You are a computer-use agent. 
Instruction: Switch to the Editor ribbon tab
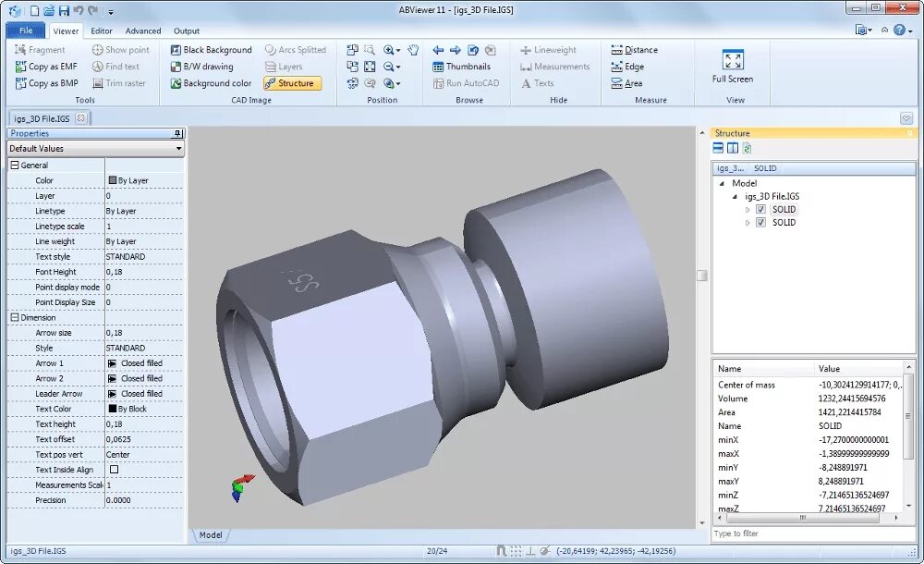coord(102,31)
